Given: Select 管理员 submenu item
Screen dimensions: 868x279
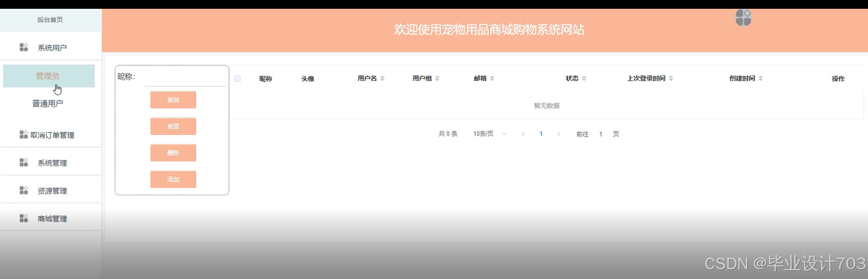Looking at the screenshot, I should (x=49, y=76).
